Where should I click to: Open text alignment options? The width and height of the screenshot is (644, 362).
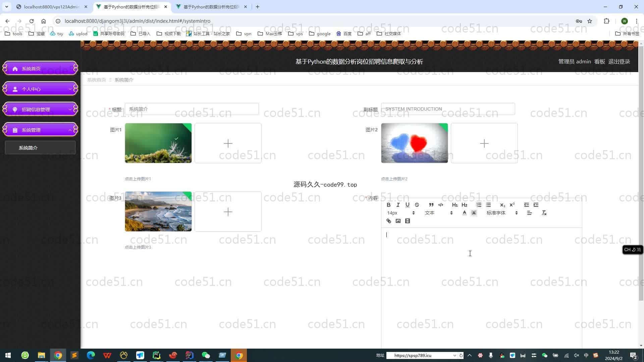tap(529, 213)
